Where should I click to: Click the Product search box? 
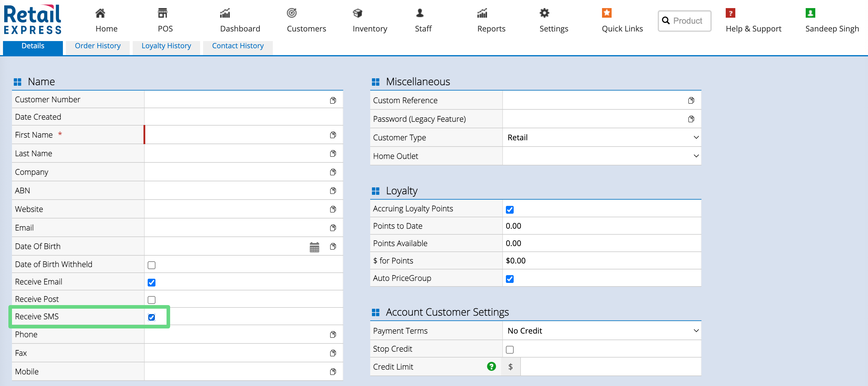[688, 21]
